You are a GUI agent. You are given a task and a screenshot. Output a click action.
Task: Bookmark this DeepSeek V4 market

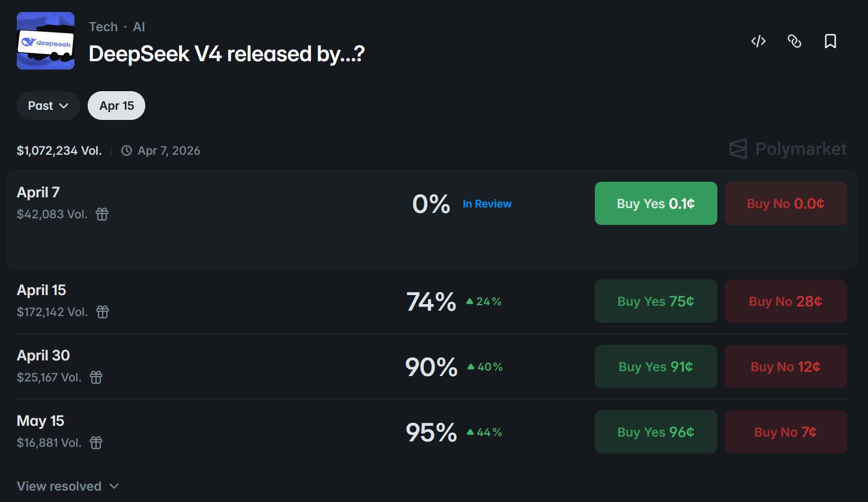click(830, 41)
